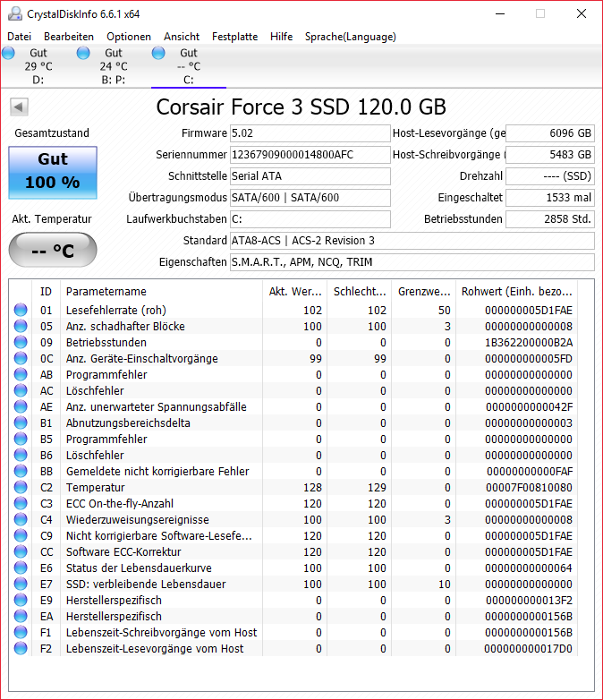Click the previous disk arrow button
The image size is (603, 700).
[19, 107]
